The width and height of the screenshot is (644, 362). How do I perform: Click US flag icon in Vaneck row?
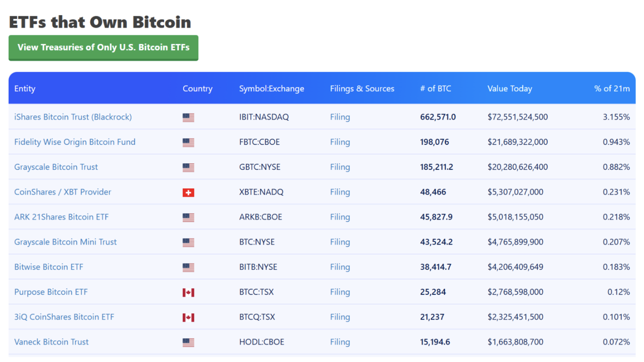coord(188,343)
